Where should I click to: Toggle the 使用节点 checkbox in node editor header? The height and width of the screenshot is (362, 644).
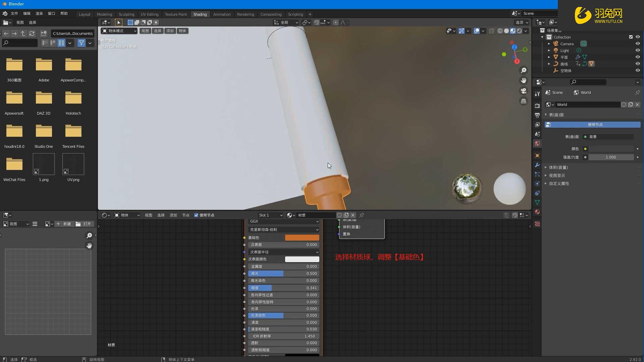click(197, 215)
